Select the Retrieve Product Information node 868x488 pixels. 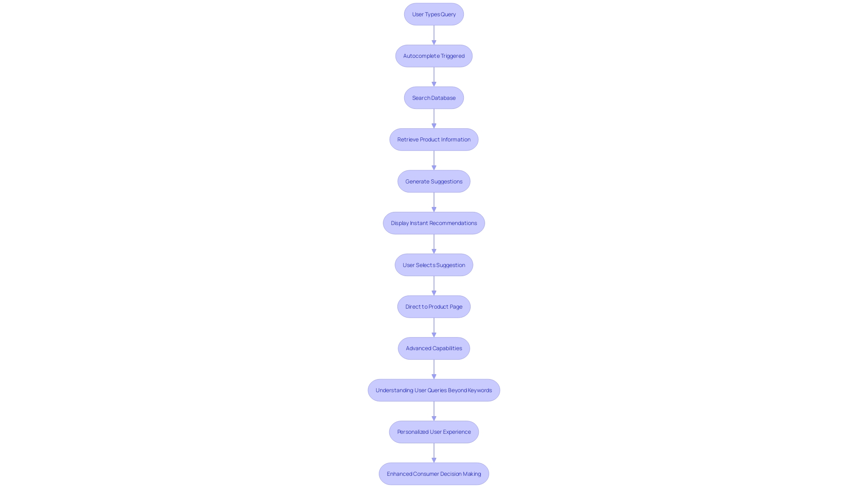434,140
